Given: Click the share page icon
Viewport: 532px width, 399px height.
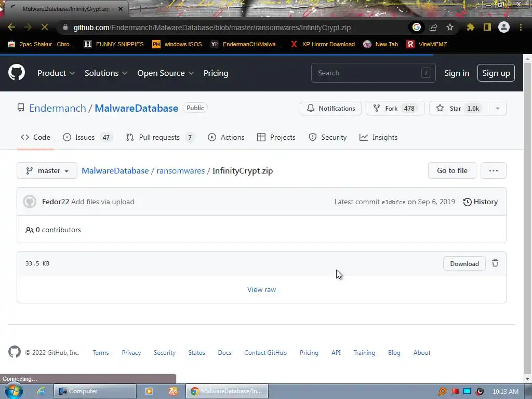Looking at the screenshot, I should [x=433, y=27].
